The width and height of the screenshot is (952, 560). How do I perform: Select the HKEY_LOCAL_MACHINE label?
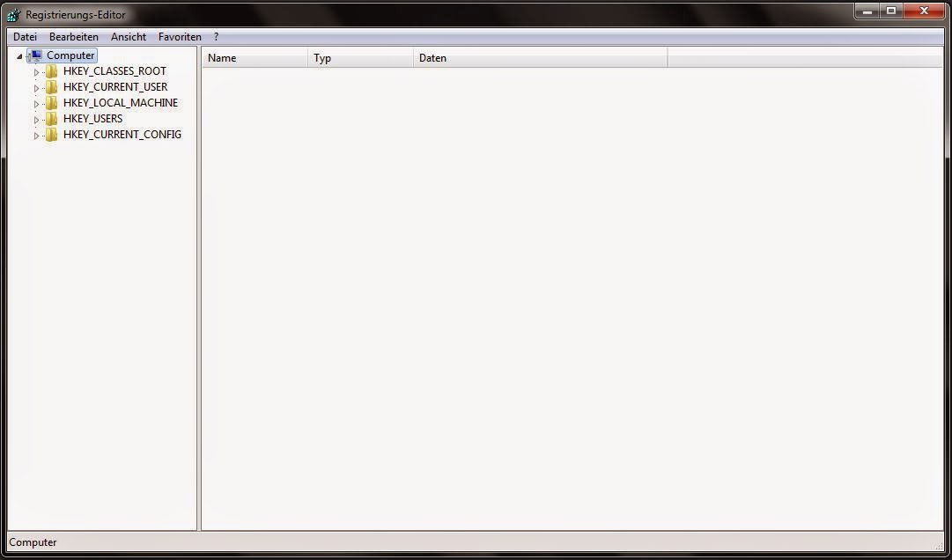click(121, 102)
